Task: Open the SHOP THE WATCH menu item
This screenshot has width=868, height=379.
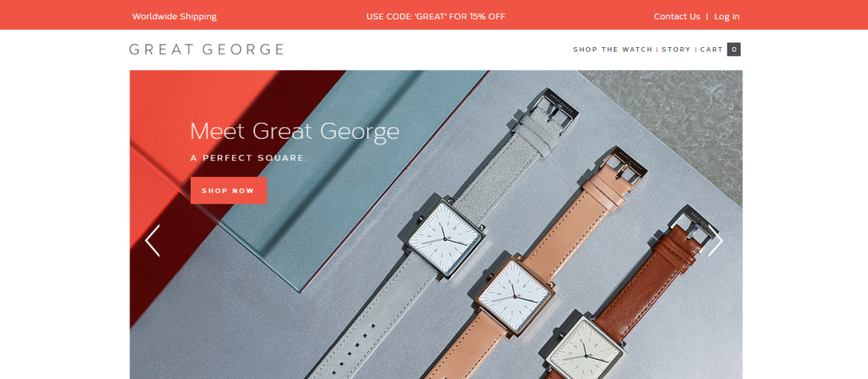Action: point(613,49)
